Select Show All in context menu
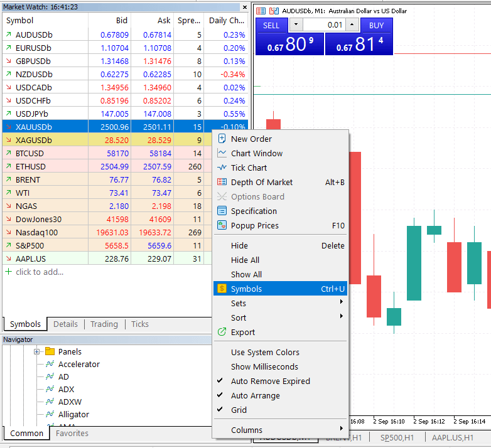This screenshot has height=448, width=491. pos(280,274)
